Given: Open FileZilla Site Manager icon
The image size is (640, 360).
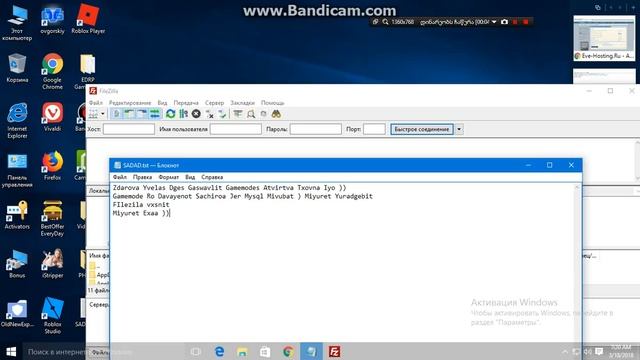Looking at the screenshot, I should click(93, 114).
